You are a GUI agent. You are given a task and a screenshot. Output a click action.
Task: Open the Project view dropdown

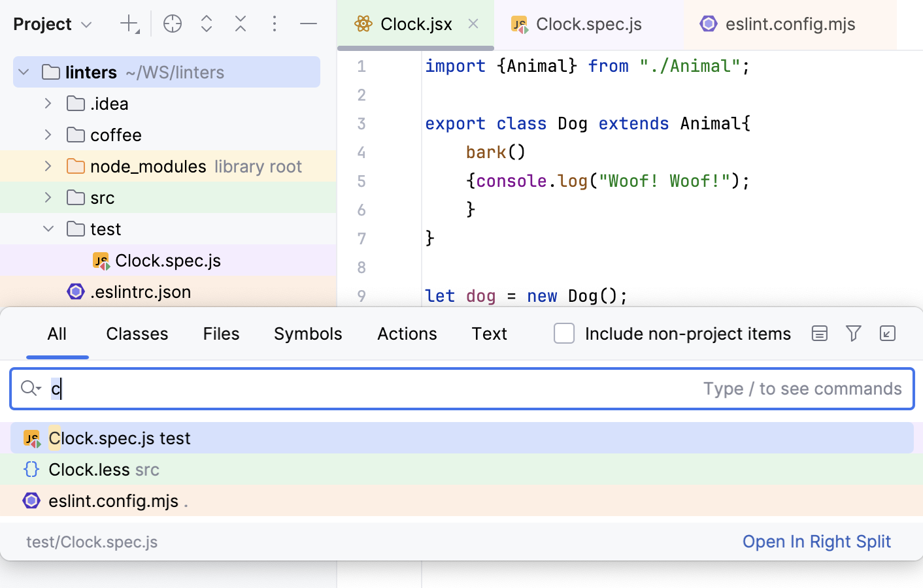pyautogui.click(x=53, y=24)
